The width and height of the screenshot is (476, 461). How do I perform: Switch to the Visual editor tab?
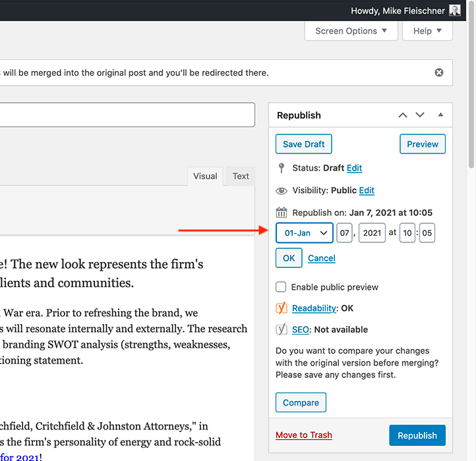pyautogui.click(x=205, y=176)
